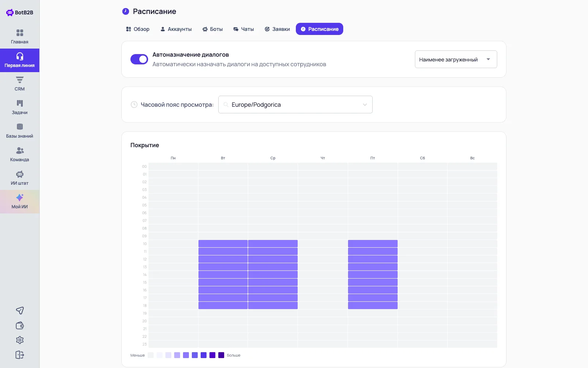Click the logout icon
This screenshot has height=368, width=588.
tap(20, 355)
